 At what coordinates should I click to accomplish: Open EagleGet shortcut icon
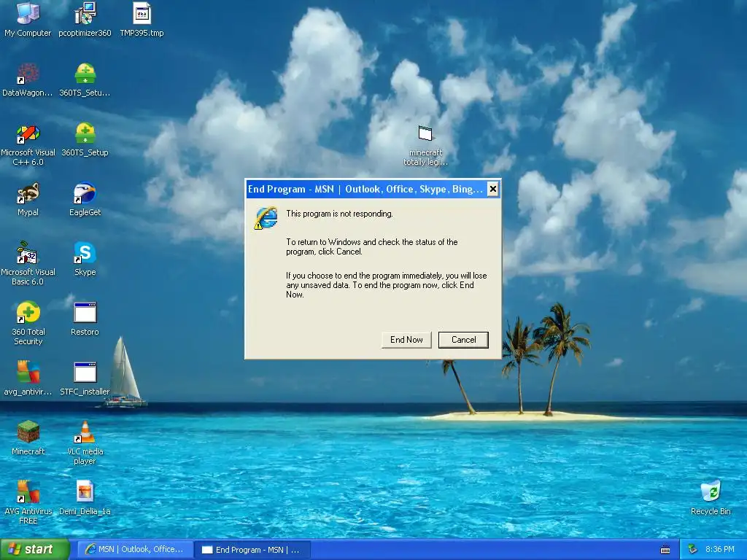tap(85, 200)
